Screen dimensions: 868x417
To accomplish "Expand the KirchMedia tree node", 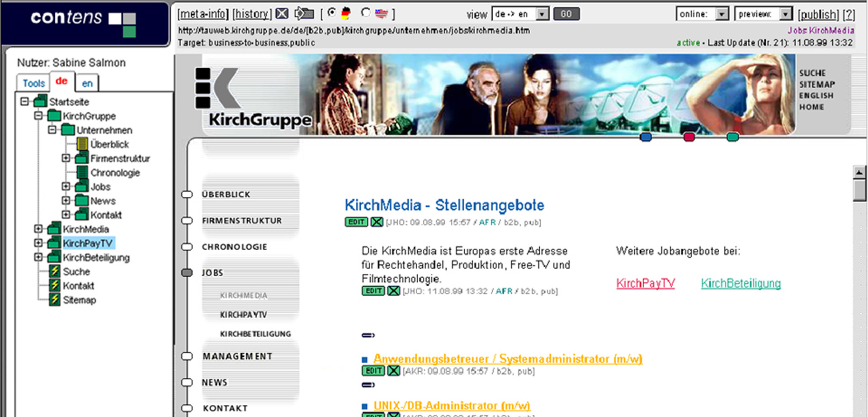I will [x=38, y=229].
